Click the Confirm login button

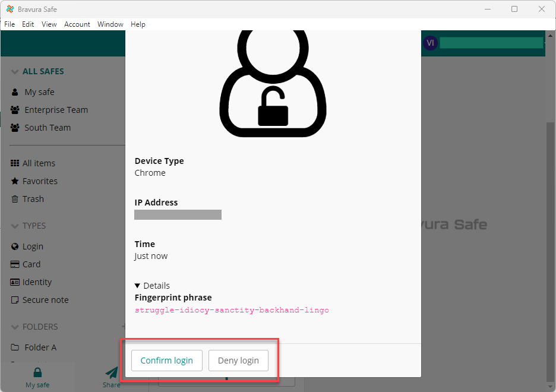(x=166, y=361)
